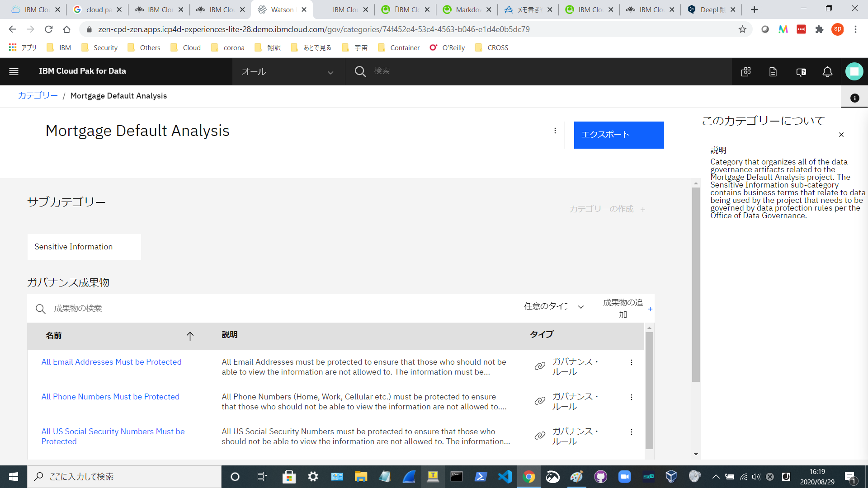Select the Sensitive Information subcategory tile
Image resolution: width=868 pixels, height=488 pixels.
(84, 247)
